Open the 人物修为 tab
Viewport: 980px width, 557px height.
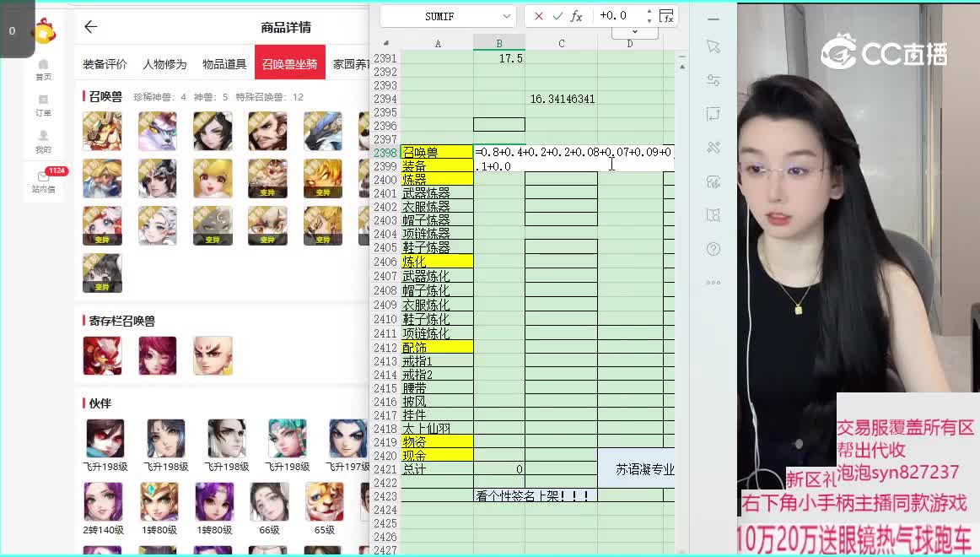[x=164, y=64]
